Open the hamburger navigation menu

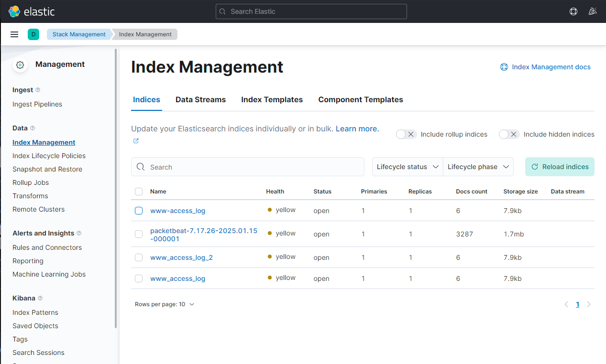(x=14, y=34)
